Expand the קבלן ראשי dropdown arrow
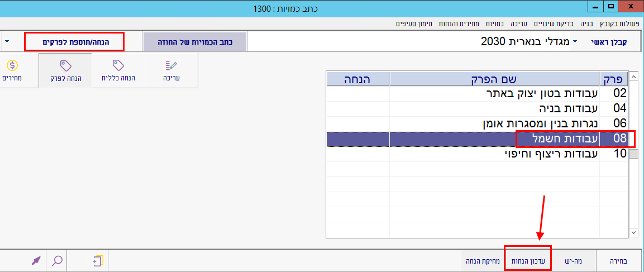 (575, 42)
